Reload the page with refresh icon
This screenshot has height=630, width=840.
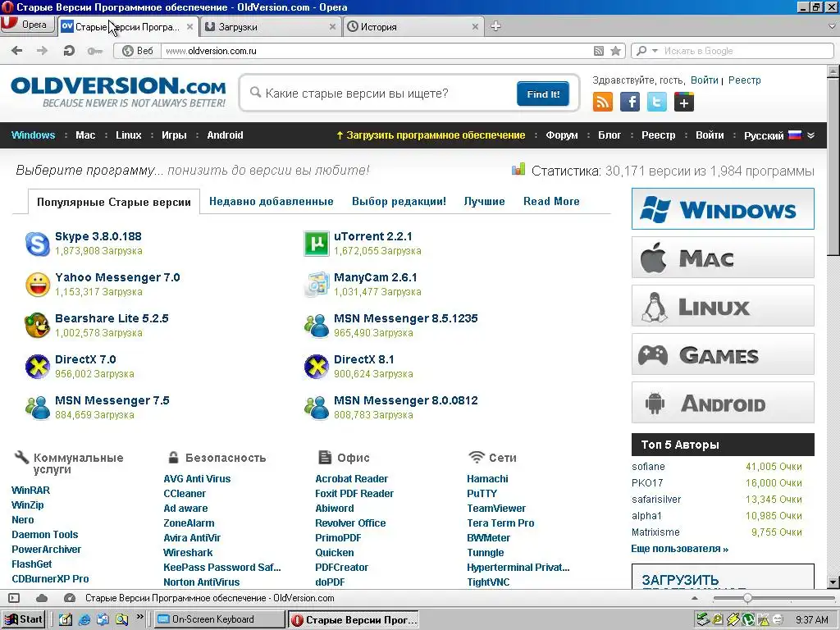point(69,51)
